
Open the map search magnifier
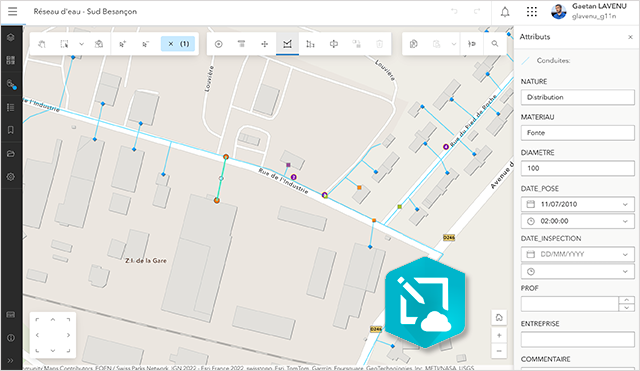[495, 44]
